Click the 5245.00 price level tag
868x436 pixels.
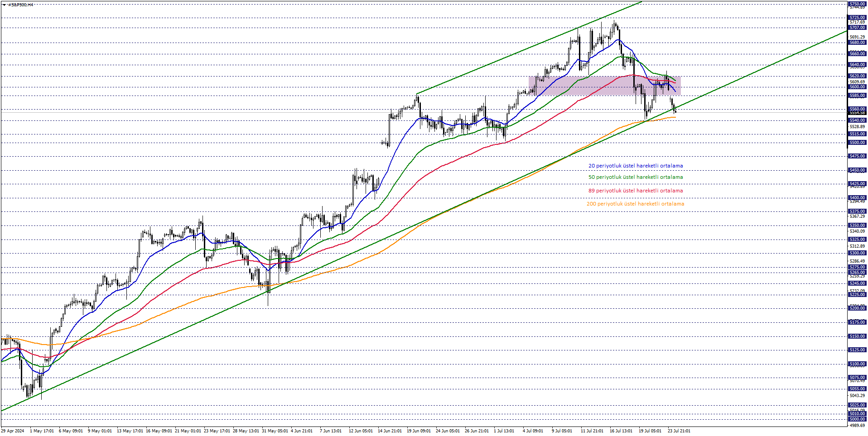click(x=857, y=283)
